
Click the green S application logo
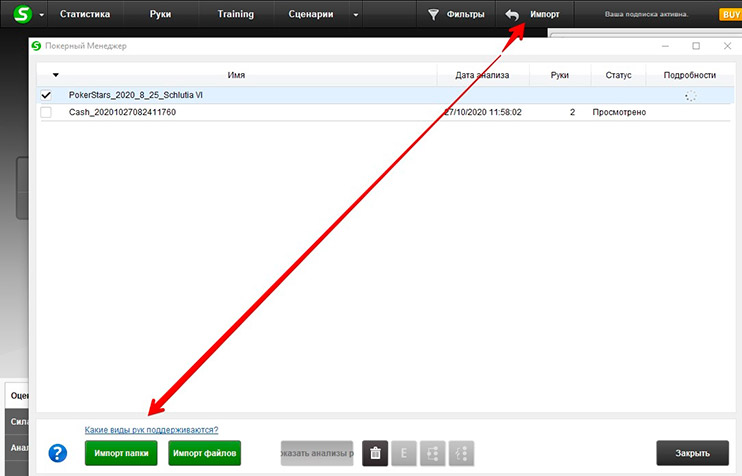point(18,15)
